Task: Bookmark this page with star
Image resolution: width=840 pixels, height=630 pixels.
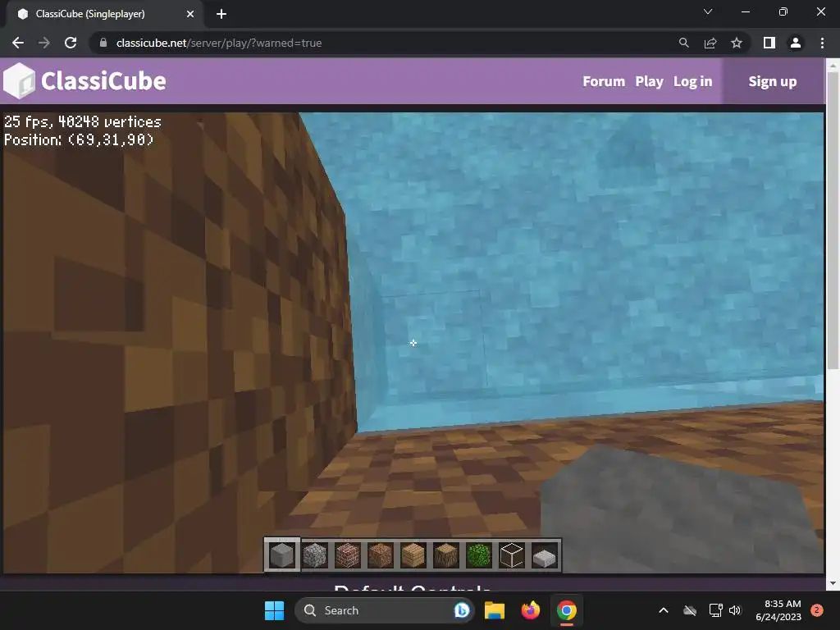Action: [737, 43]
